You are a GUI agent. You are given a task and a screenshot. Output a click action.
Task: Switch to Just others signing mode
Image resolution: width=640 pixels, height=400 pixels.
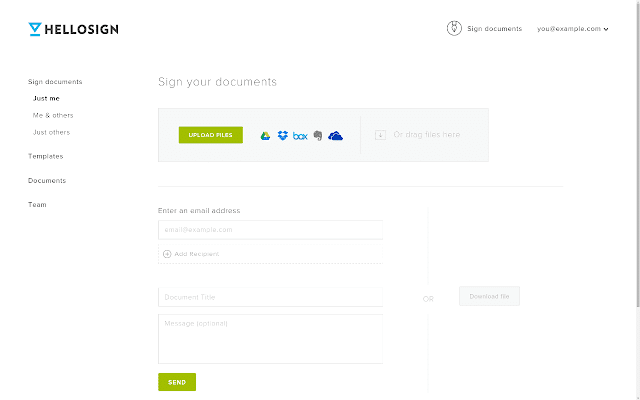pos(51,132)
